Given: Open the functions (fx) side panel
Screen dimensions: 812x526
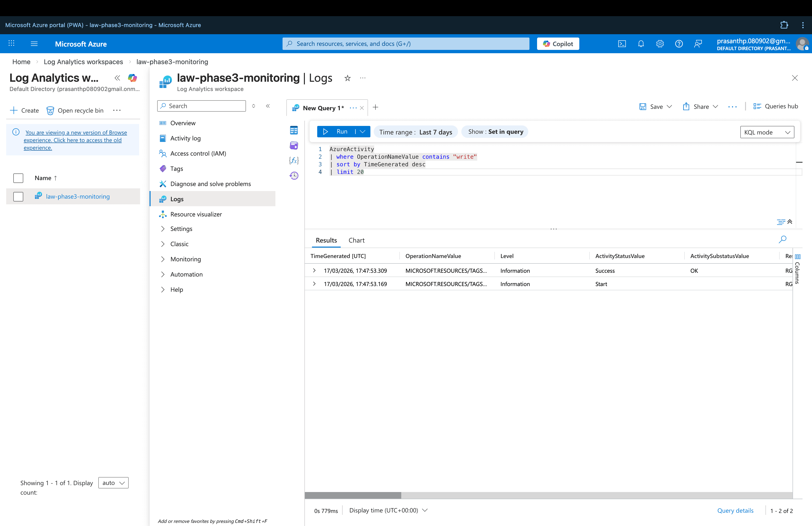Looking at the screenshot, I should tap(294, 160).
